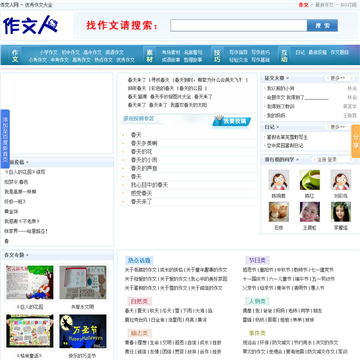Open the 我心目中的春天 list entry

coord(149,185)
